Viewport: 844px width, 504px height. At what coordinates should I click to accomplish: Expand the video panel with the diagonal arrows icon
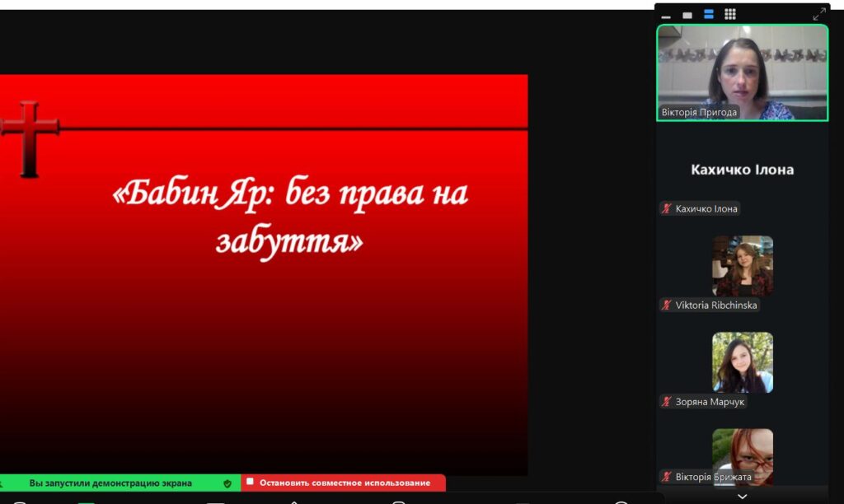click(819, 14)
